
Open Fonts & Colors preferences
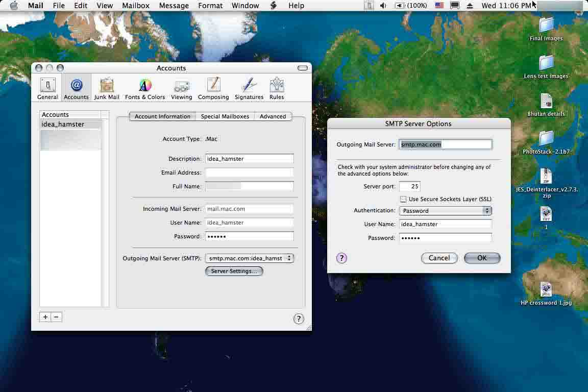[x=145, y=88]
